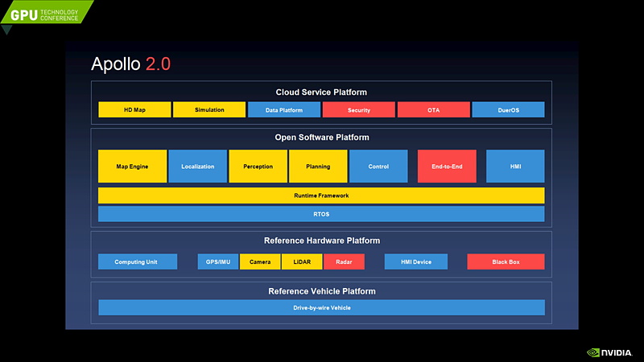Click the Open Software Platform heading
Viewport: 644px width, 362px height.
coord(322,137)
